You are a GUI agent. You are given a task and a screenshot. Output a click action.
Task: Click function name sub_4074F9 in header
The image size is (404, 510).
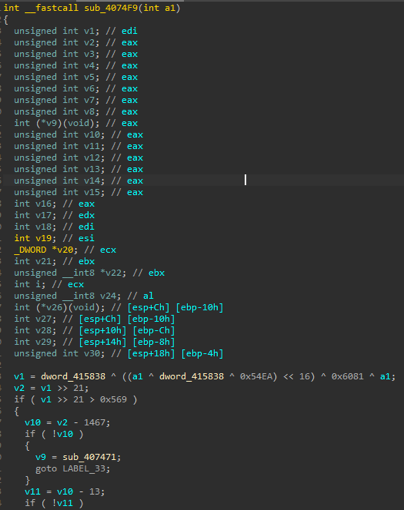click(111, 8)
